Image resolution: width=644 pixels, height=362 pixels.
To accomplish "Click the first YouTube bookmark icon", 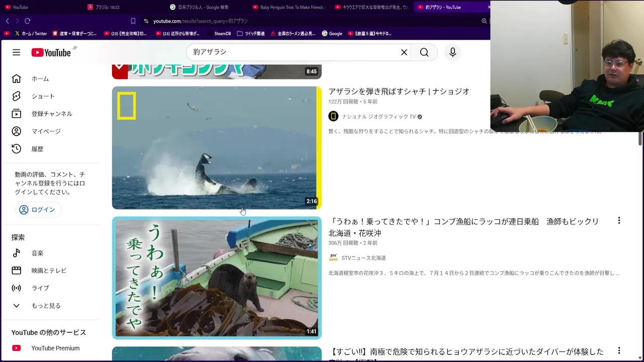I will coord(7,34).
